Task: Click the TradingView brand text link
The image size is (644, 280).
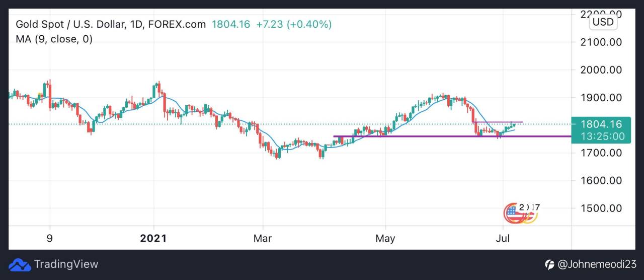Action: (x=66, y=264)
